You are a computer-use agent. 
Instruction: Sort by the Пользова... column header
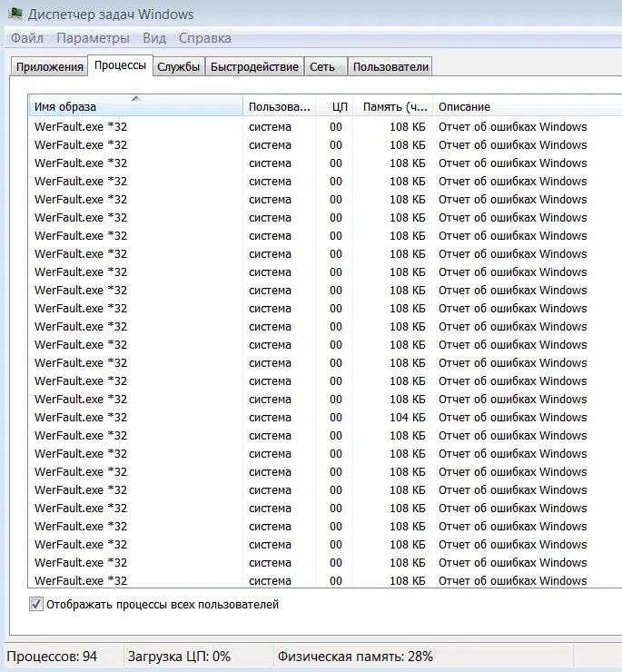pyautogui.click(x=279, y=106)
